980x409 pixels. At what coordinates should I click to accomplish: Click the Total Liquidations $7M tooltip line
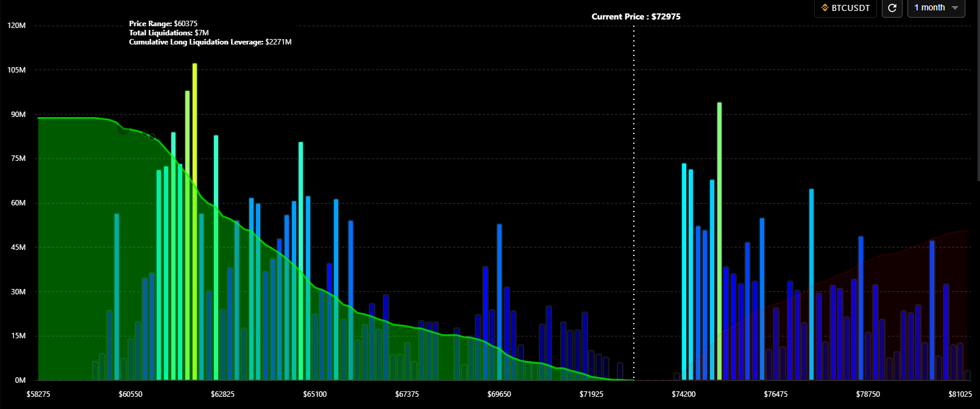click(169, 33)
